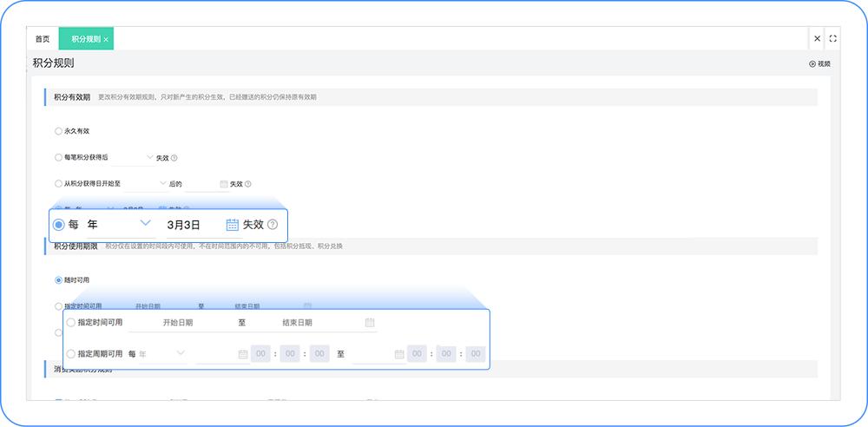The width and height of the screenshot is (868, 427).
Task: Click the help icon after 每笔积分获得后 失效
Action: click(174, 158)
